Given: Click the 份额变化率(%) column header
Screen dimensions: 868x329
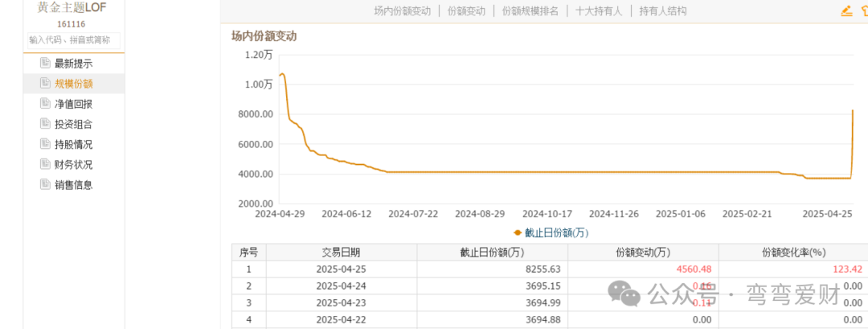Looking at the screenshot, I should point(794,253).
